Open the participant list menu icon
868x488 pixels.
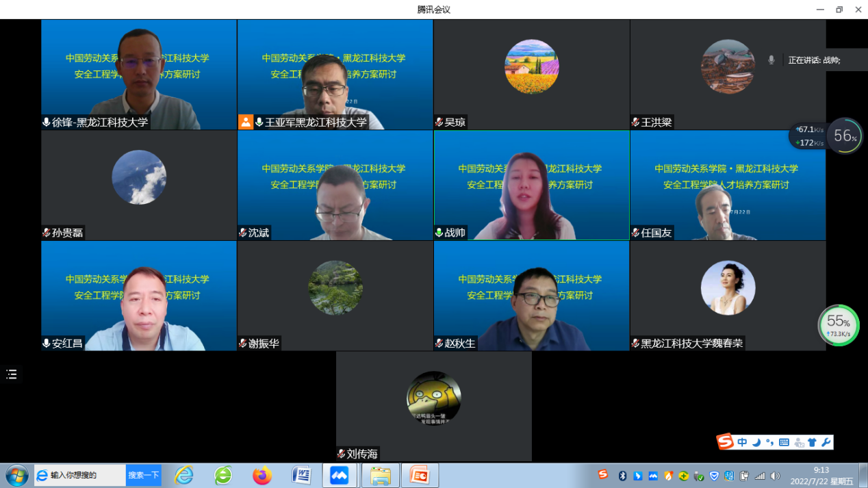pyautogui.click(x=12, y=374)
